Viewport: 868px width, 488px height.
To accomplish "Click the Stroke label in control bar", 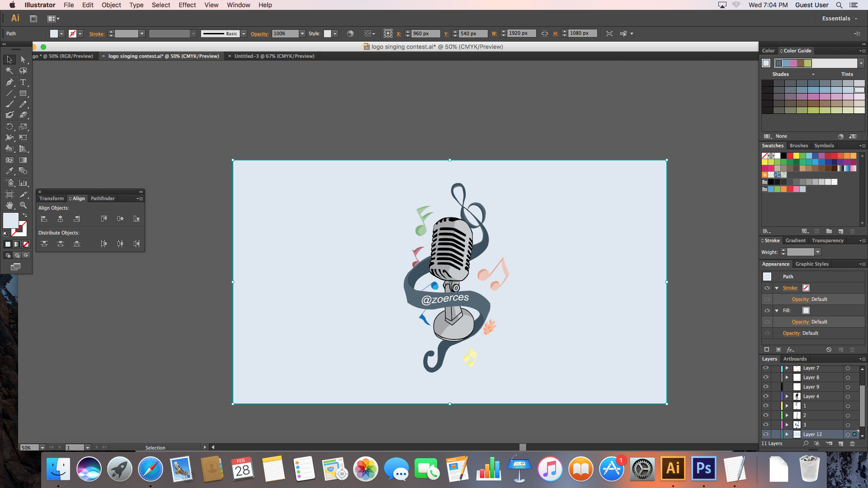I will pyautogui.click(x=97, y=34).
